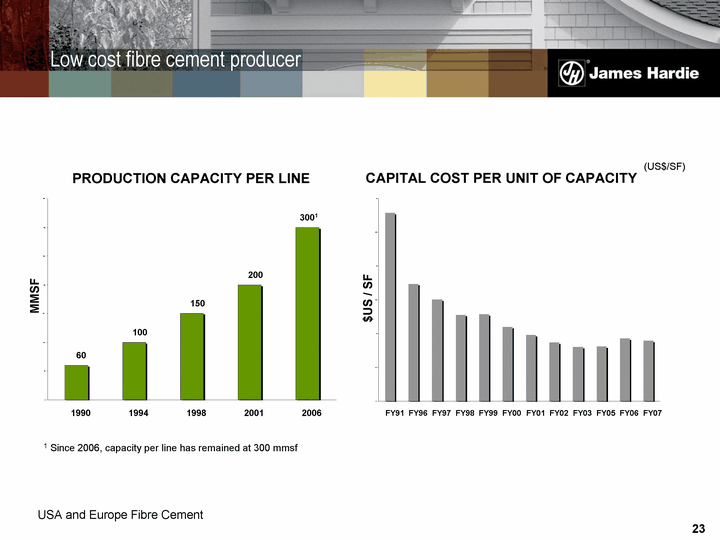This screenshot has width=720, height=540.
Task: Click the James Hardie JH logo emblem
Action: point(571,73)
